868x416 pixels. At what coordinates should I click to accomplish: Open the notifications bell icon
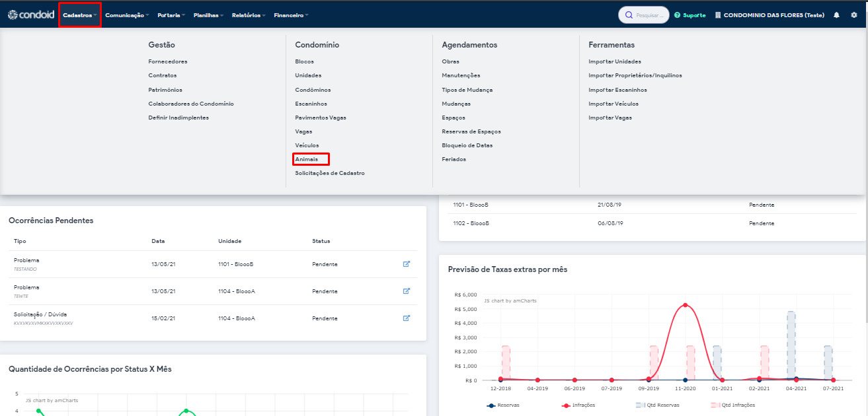click(836, 15)
